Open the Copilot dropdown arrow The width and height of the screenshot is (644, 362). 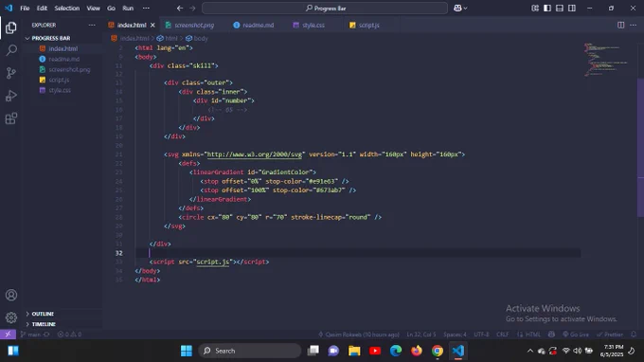pyautogui.click(x=465, y=9)
